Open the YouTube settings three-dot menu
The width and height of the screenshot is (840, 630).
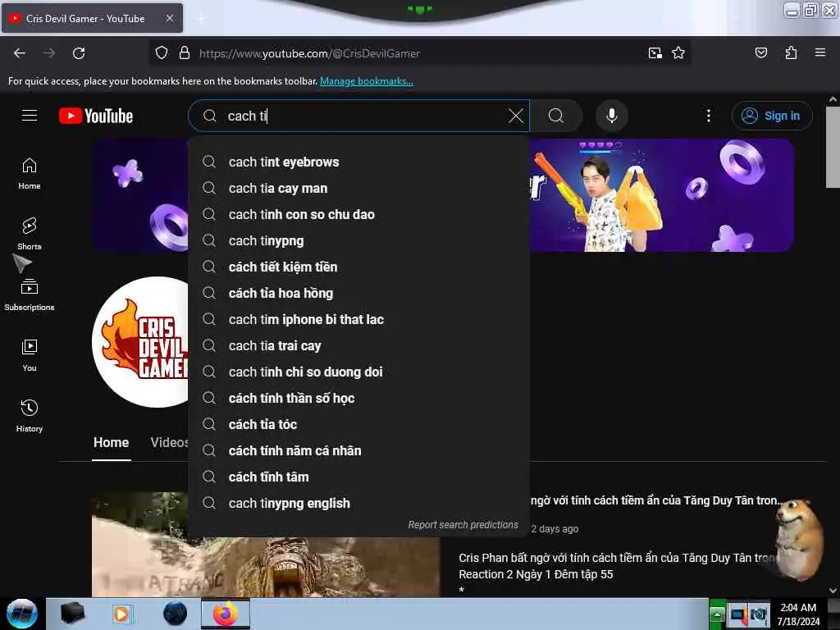tap(708, 115)
